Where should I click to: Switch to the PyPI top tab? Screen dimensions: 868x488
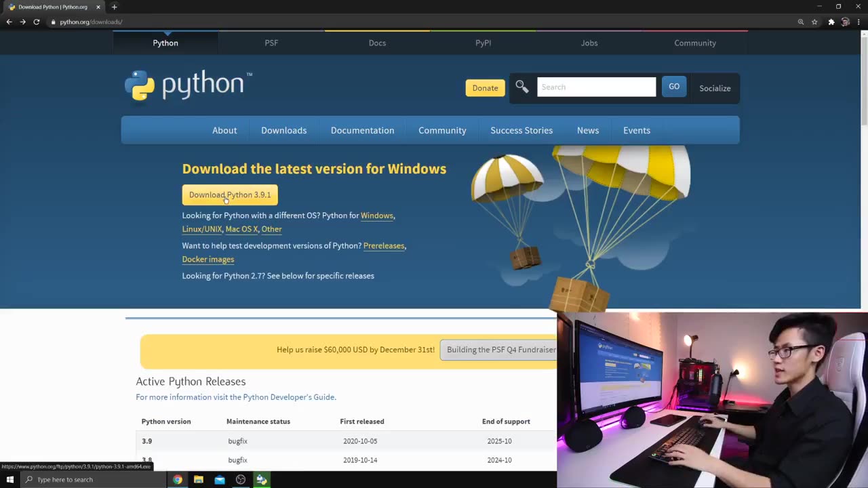483,43
